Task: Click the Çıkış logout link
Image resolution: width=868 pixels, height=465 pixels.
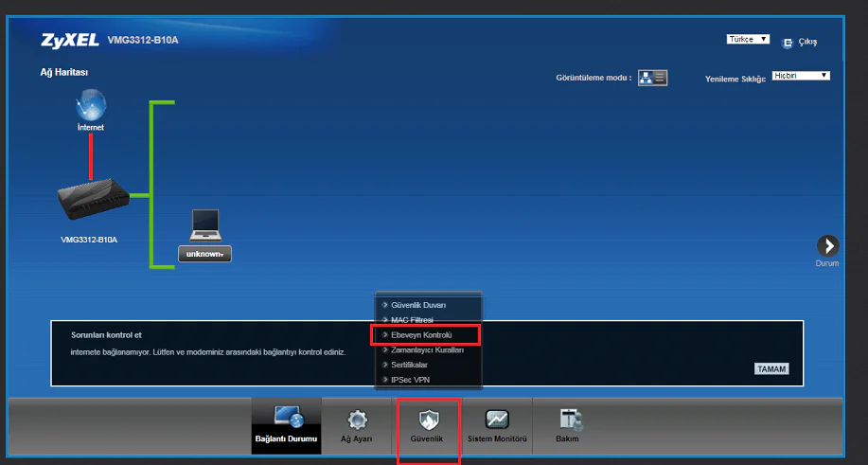Action: click(807, 42)
